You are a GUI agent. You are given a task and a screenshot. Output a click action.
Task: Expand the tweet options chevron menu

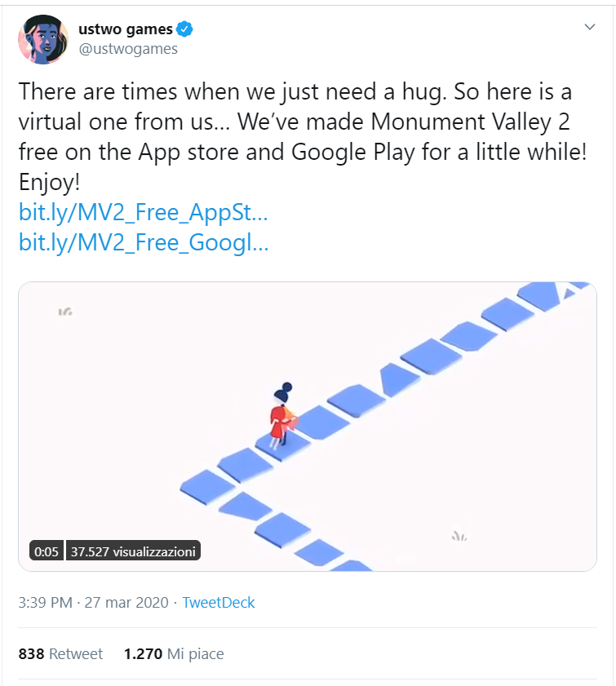coord(590,27)
